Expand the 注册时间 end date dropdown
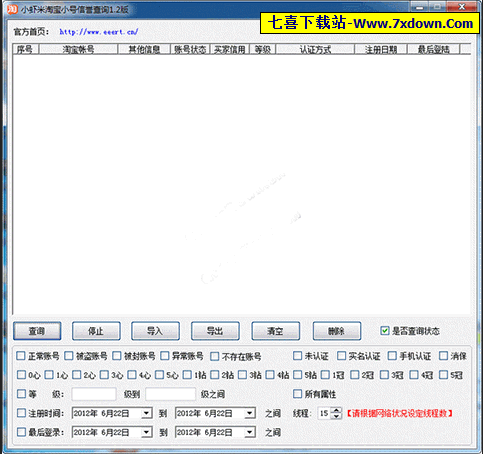Screen dimensions: 483x454 click(x=250, y=413)
